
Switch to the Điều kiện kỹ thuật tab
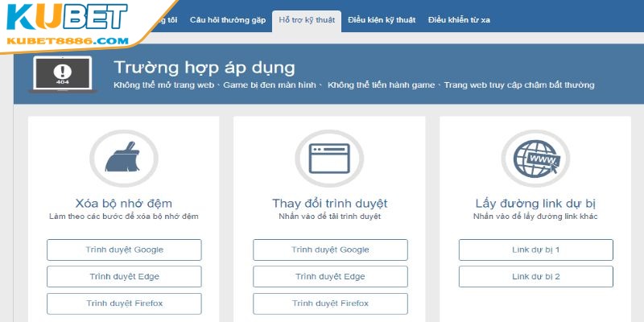(383, 19)
